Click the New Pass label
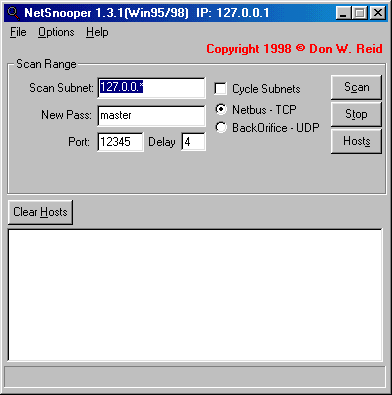Viewport: 392px width, 395px height. tap(66, 115)
